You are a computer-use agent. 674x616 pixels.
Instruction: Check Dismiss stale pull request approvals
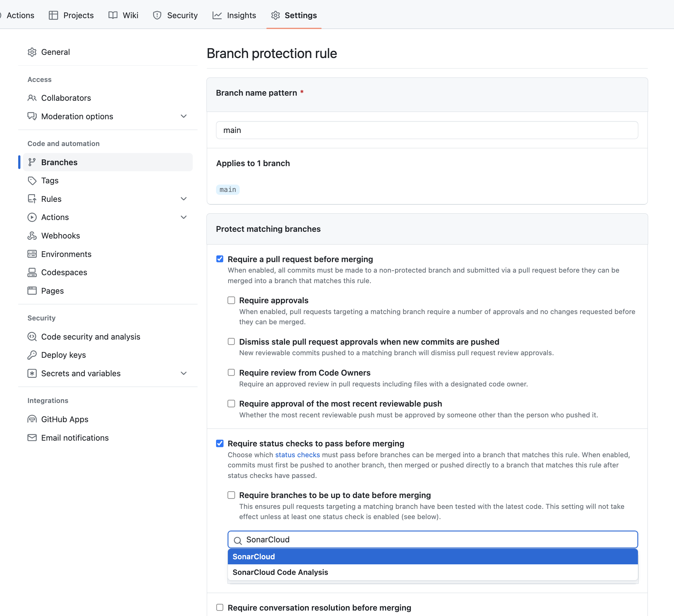coord(231,341)
